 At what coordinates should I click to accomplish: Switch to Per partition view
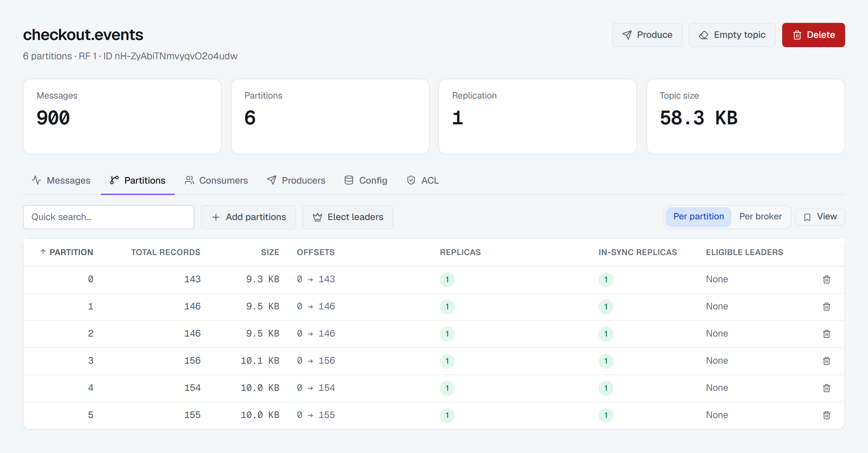pos(698,217)
